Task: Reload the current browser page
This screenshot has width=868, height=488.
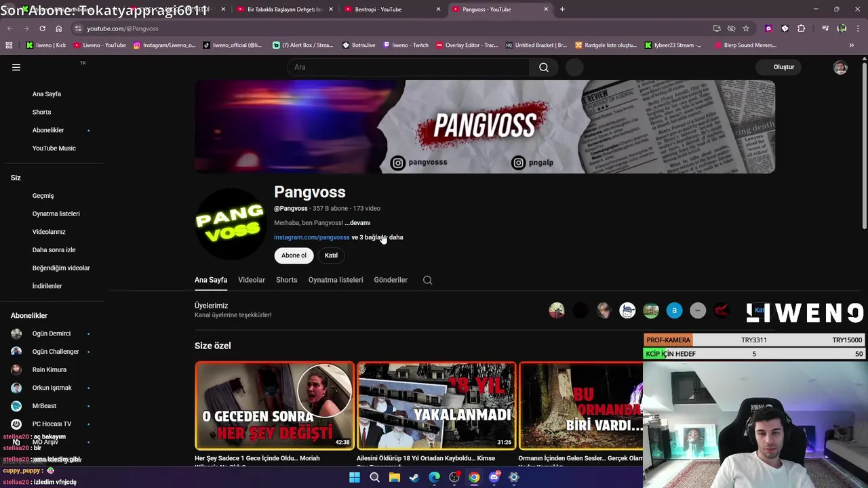Action: point(42,28)
